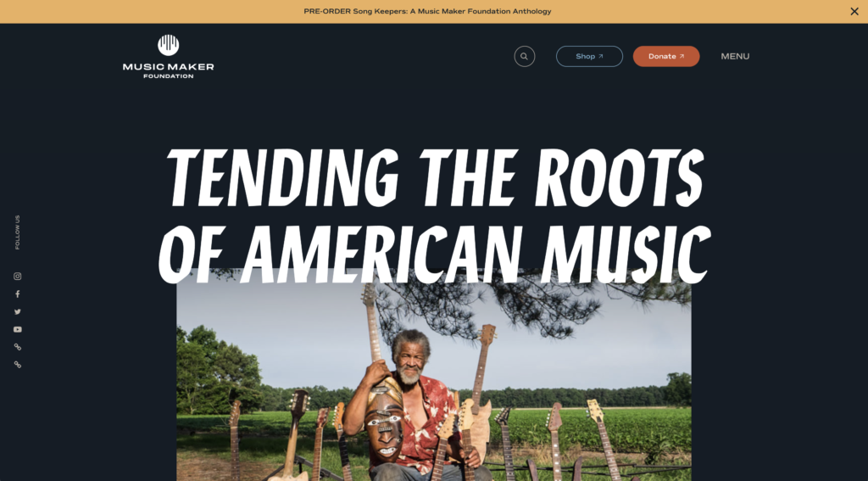Click the Tending the Roots headline
The image size is (868, 481).
coord(434,216)
